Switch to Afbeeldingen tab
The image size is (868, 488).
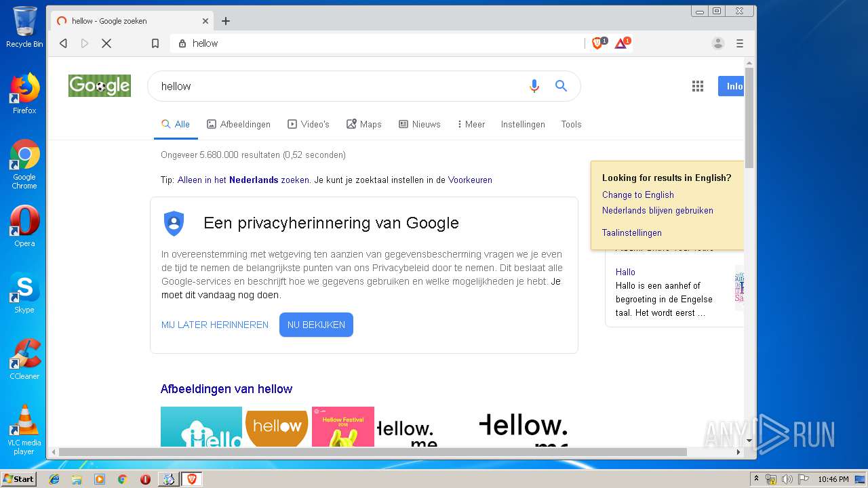pyautogui.click(x=239, y=125)
